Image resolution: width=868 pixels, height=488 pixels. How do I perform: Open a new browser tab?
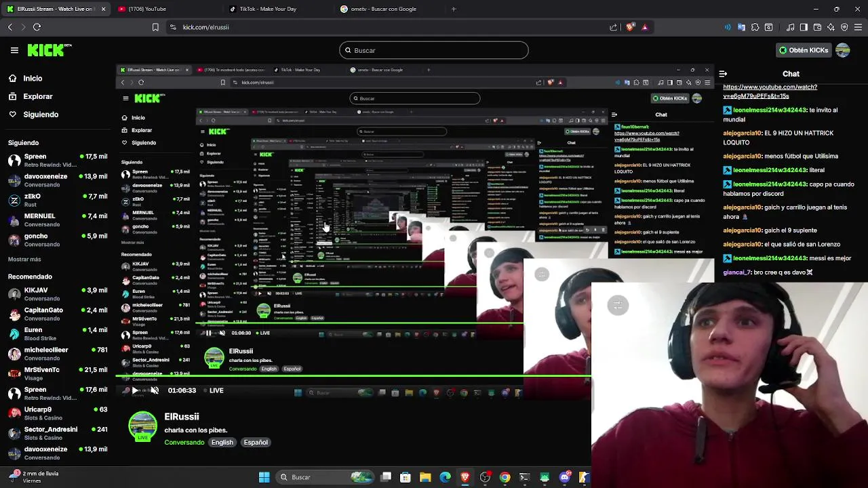pyautogui.click(x=454, y=9)
